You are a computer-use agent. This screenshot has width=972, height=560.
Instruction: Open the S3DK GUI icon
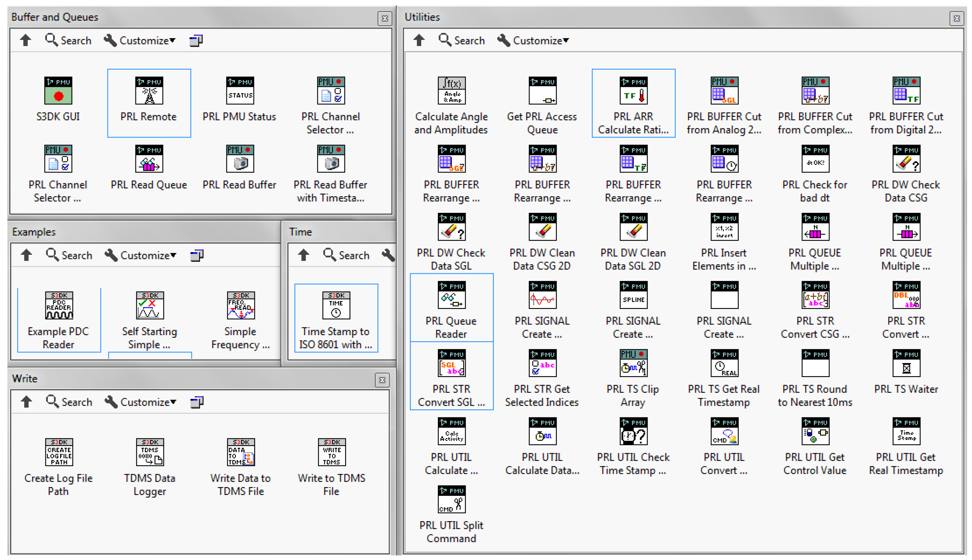point(58,91)
